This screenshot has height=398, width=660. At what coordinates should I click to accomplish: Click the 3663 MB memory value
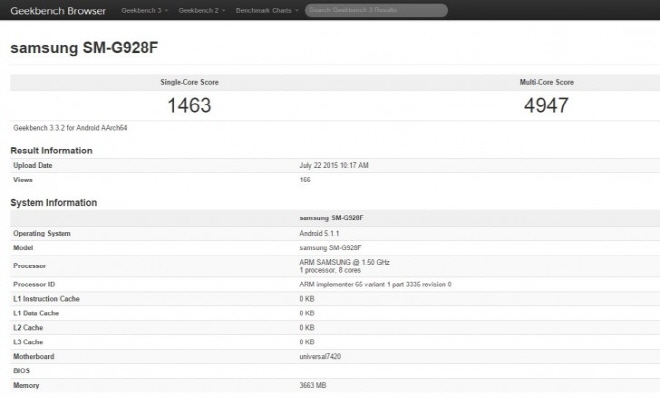click(313, 385)
